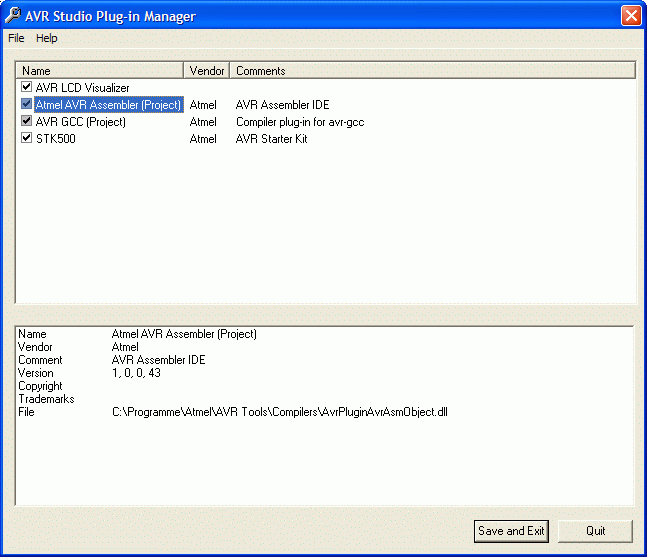Click the wrench icon in the title bar
647x557 pixels.
(x=13, y=16)
